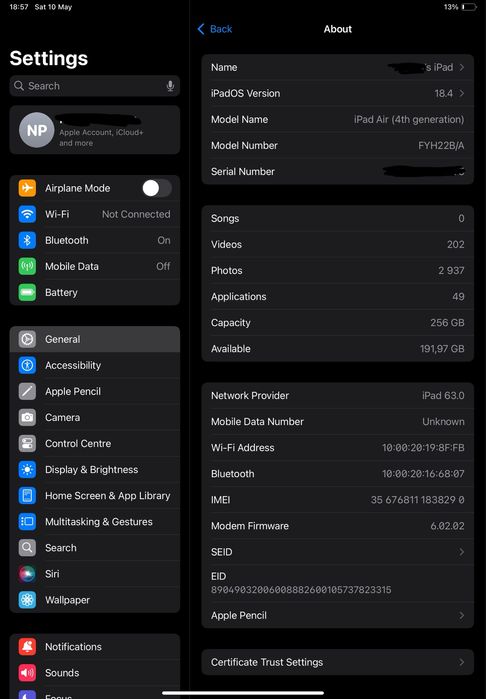
Task: Tap the Model Number FYH22B/A value
Action: [x=441, y=145]
